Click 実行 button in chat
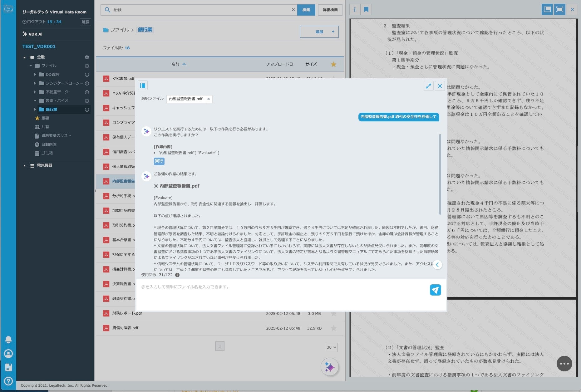Image resolution: width=581 pixels, height=392 pixels. point(159,161)
